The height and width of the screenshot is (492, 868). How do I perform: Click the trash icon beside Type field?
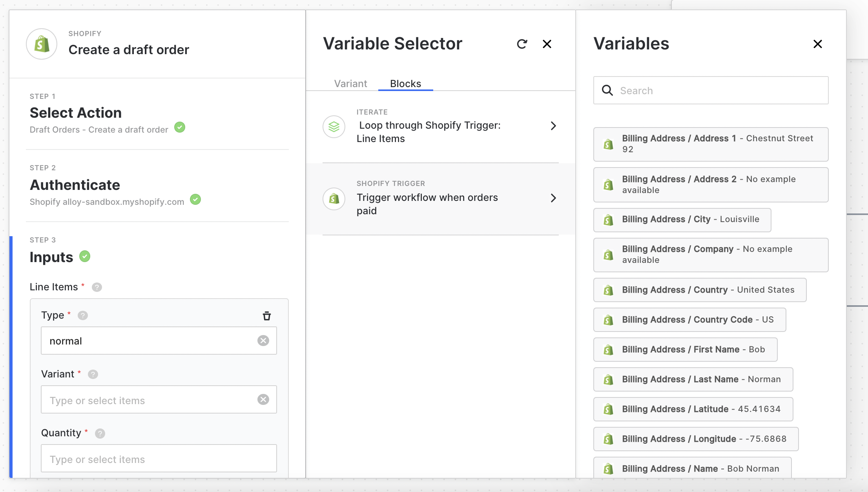[267, 316]
